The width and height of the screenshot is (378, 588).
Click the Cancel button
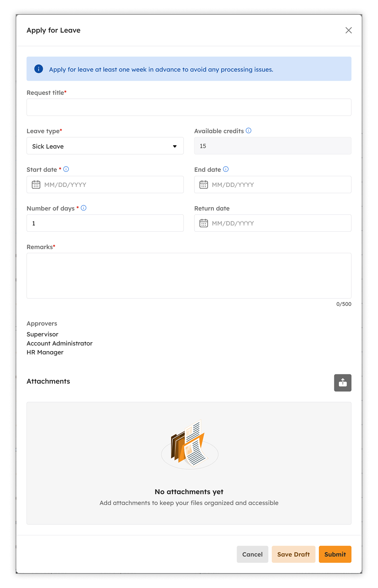252,554
